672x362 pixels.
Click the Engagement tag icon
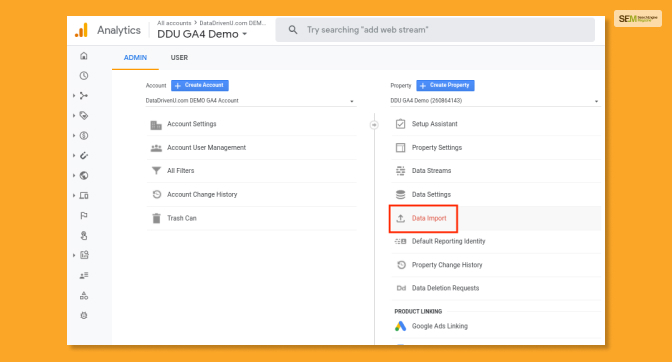click(x=84, y=116)
